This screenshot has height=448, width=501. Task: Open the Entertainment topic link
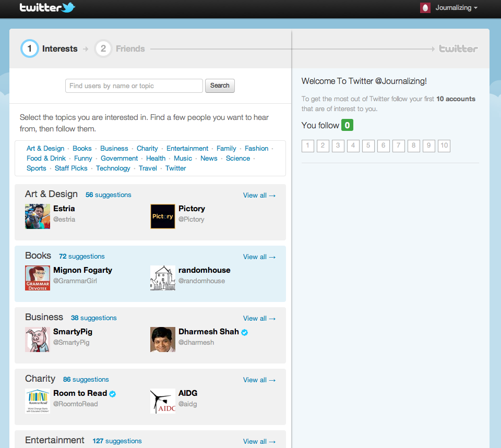pyautogui.click(x=187, y=149)
